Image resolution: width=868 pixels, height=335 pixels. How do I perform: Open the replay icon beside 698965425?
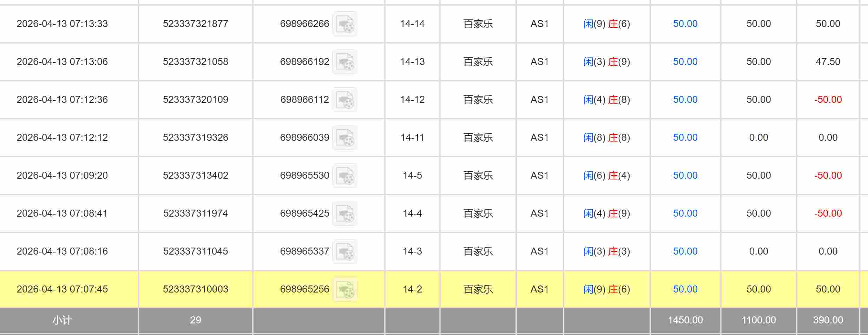click(x=345, y=214)
